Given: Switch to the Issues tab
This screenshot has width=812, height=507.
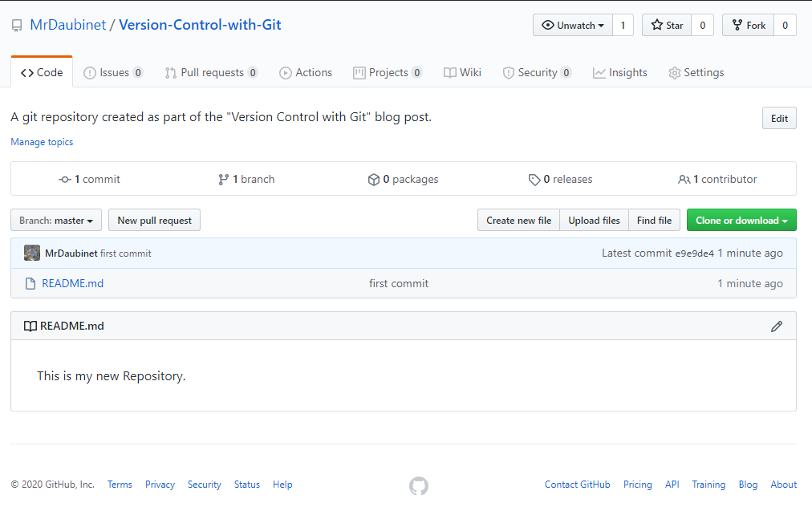Looking at the screenshot, I should tap(113, 72).
